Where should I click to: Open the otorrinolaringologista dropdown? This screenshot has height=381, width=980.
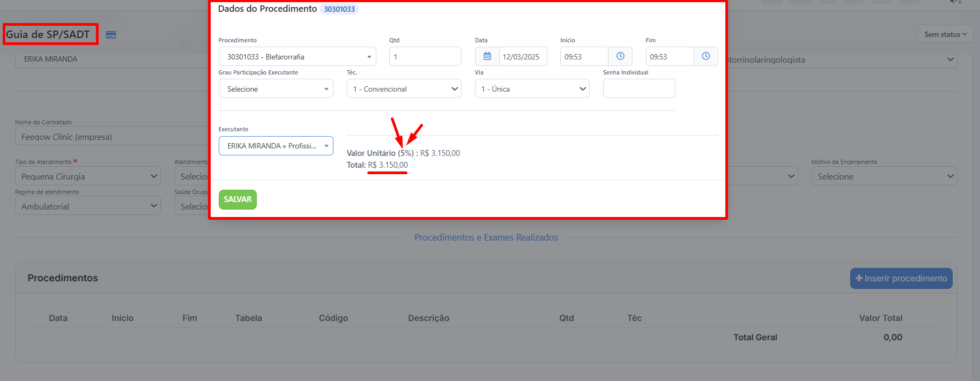coord(842,59)
